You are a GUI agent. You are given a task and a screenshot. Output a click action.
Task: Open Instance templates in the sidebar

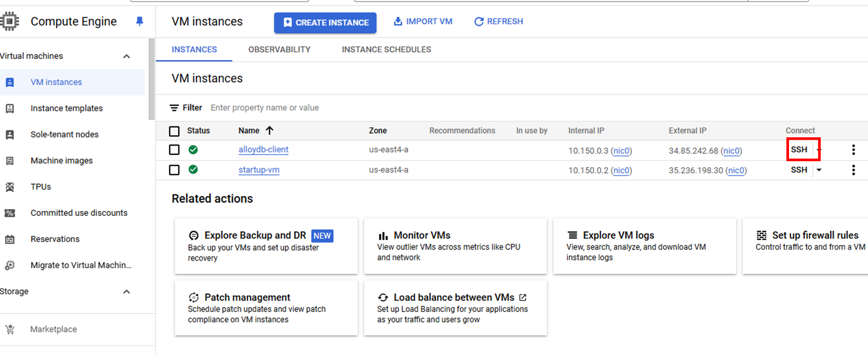coord(67,108)
